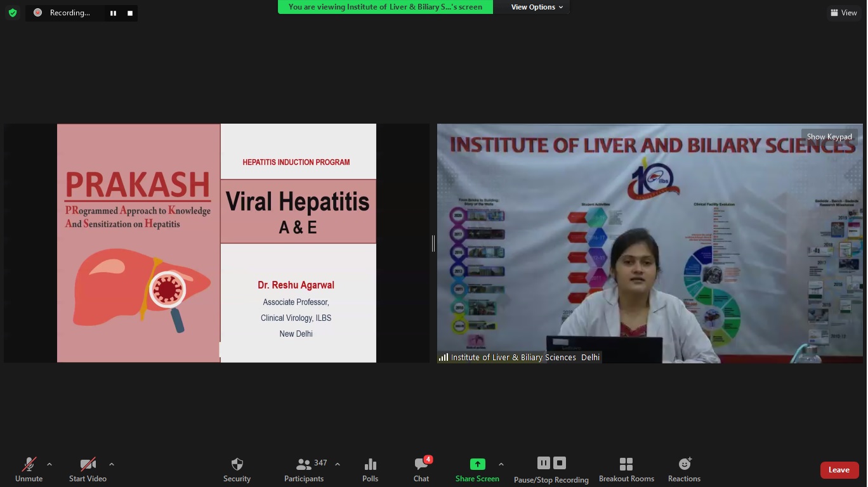Screen dimensions: 868x487
Task: Expand audio options arrow next to Unmute
Action: pos(49,464)
